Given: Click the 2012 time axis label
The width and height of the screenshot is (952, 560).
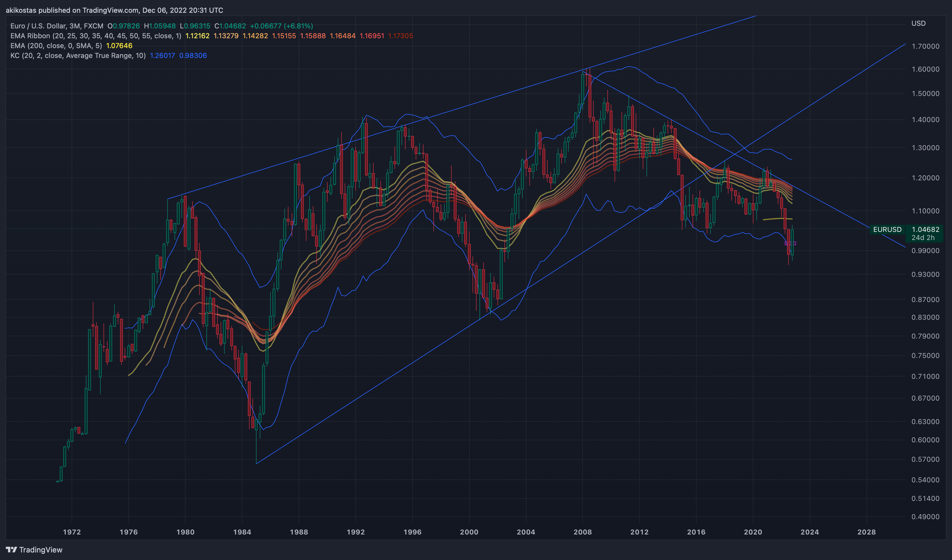Looking at the screenshot, I should tap(639, 532).
